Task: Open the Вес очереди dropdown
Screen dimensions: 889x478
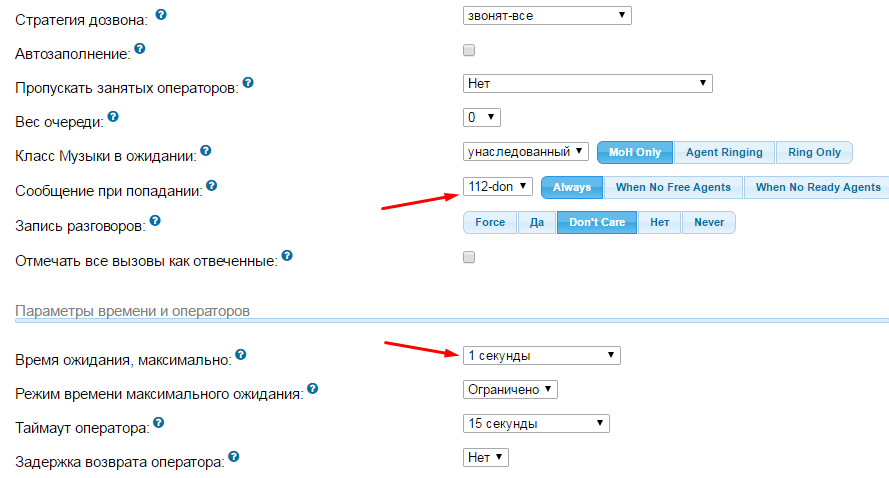Action: coord(481,118)
